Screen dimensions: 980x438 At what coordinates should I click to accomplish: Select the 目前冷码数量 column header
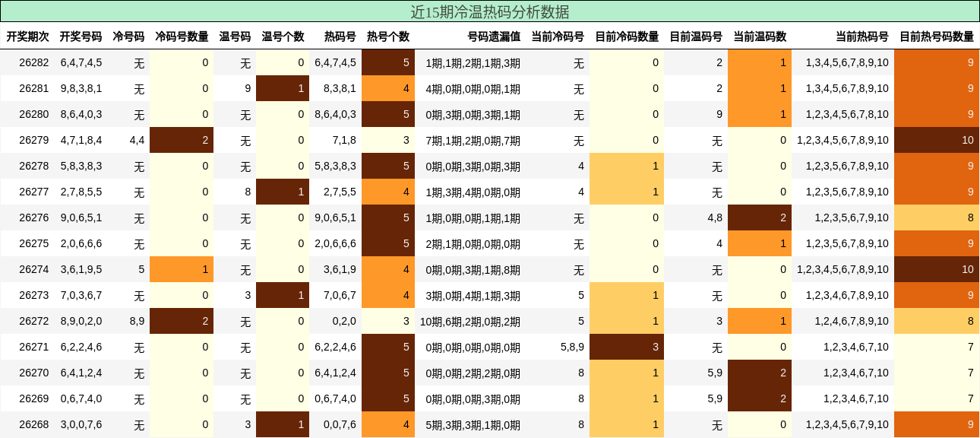tap(627, 36)
